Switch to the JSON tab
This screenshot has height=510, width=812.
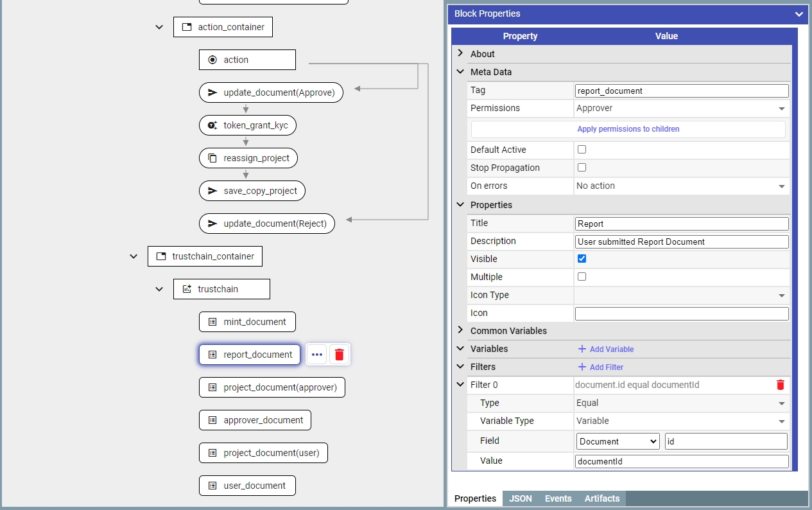click(520, 498)
